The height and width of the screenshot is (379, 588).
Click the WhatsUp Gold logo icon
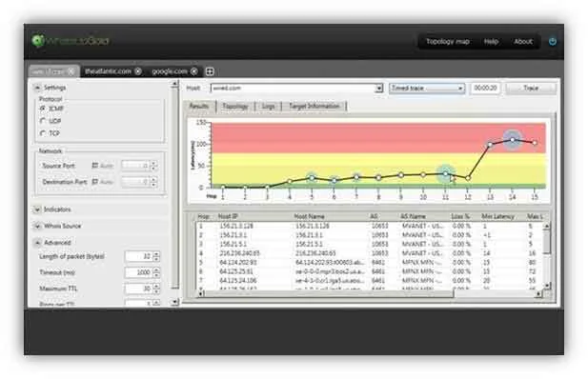(x=37, y=41)
